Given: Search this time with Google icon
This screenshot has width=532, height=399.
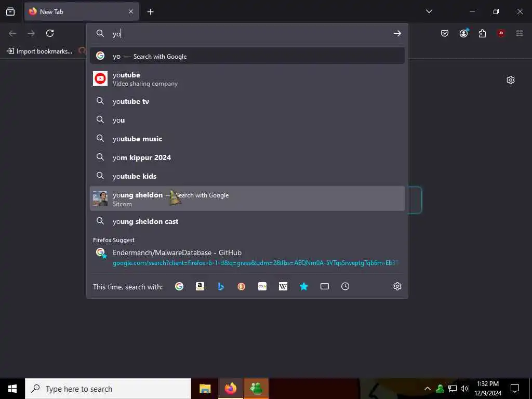Looking at the screenshot, I should 179,286.
